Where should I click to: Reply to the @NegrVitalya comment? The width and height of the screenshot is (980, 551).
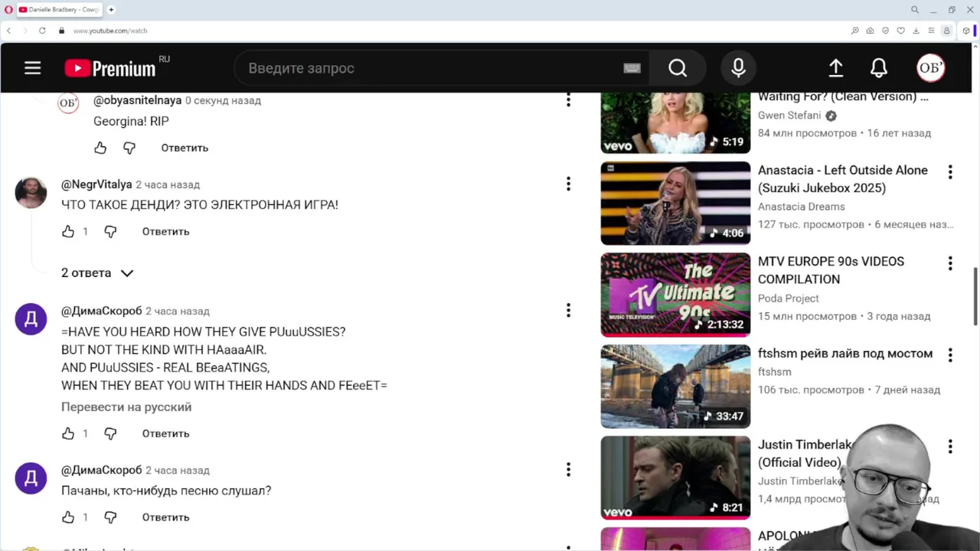click(x=165, y=231)
